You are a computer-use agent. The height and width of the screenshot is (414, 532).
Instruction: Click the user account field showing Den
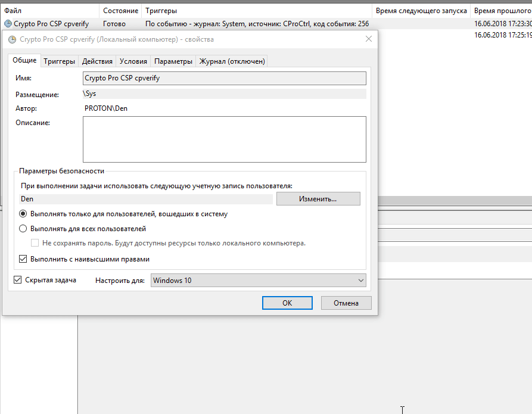click(146, 199)
